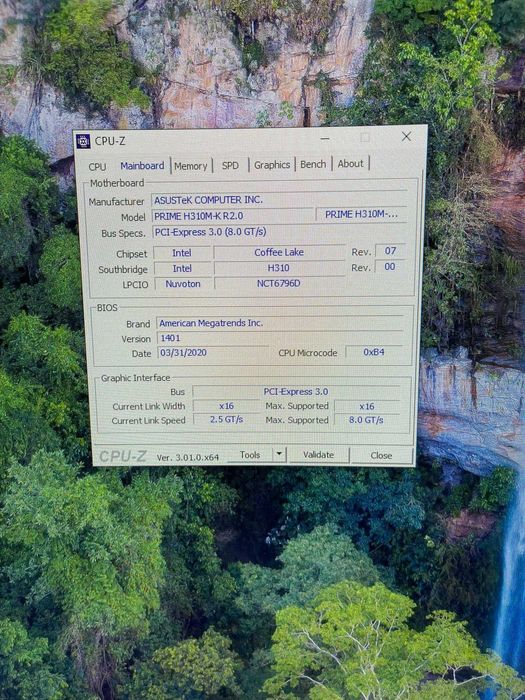Switch to the CPU tab
Screen dimensions: 525x700
pyautogui.click(x=97, y=167)
